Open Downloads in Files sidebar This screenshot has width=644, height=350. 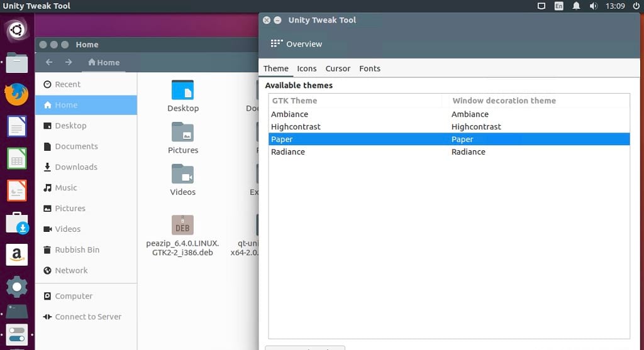[86, 167]
